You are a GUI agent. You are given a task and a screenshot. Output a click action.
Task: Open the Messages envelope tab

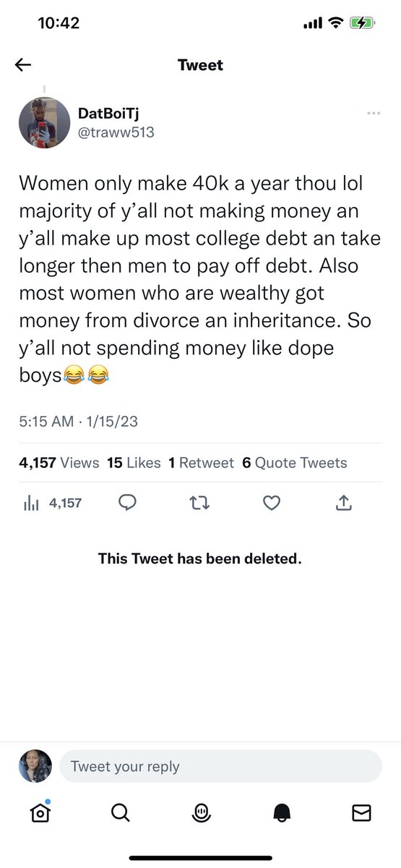coord(361,814)
